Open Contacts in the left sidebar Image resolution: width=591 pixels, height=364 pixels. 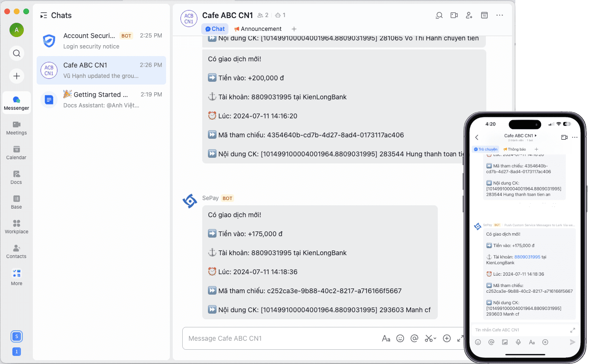pos(17,251)
